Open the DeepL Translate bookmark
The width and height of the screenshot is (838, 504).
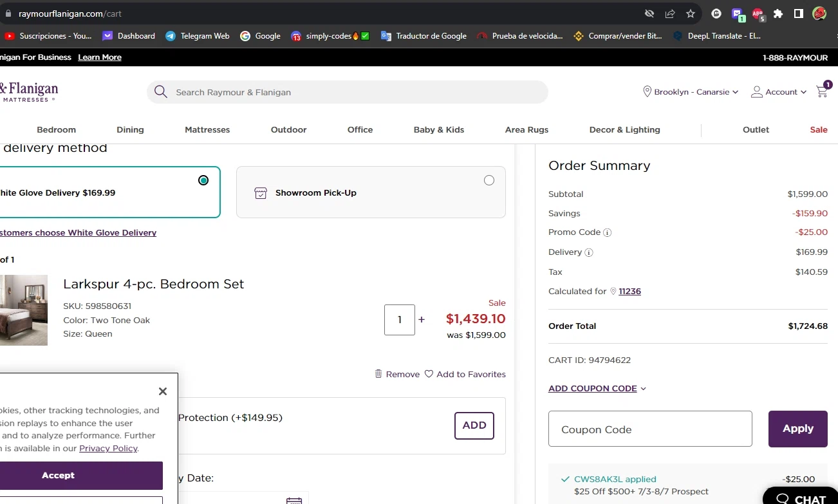coord(717,36)
